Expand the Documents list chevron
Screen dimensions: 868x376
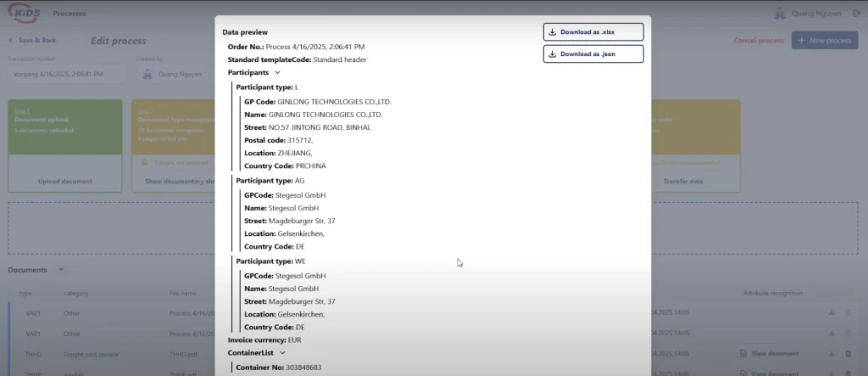coord(62,270)
